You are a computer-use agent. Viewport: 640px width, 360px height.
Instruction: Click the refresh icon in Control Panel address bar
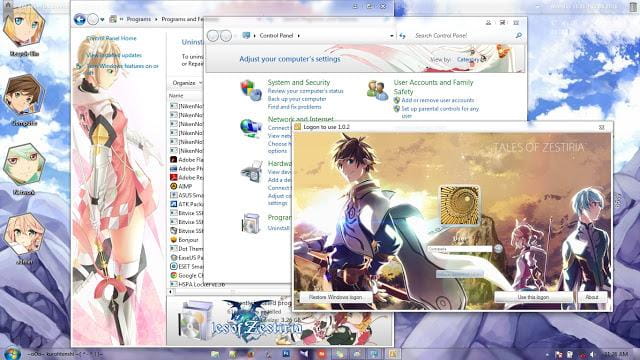coord(402,36)
